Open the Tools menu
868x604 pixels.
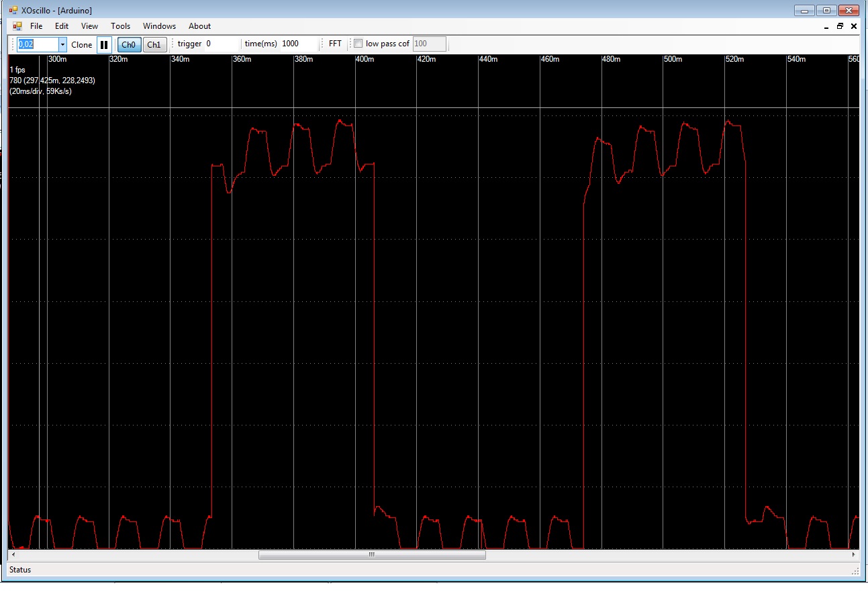tap(121, 26)
